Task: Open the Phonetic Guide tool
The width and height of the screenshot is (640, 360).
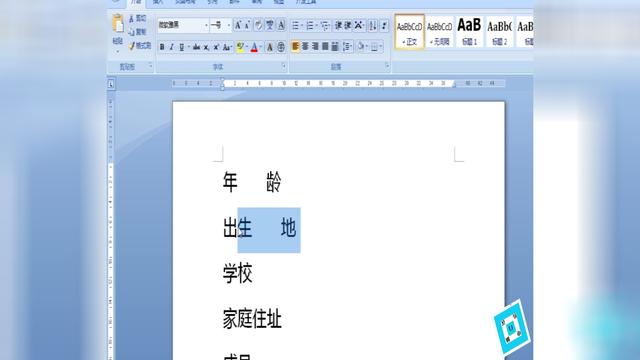Action: pos(270,25)
